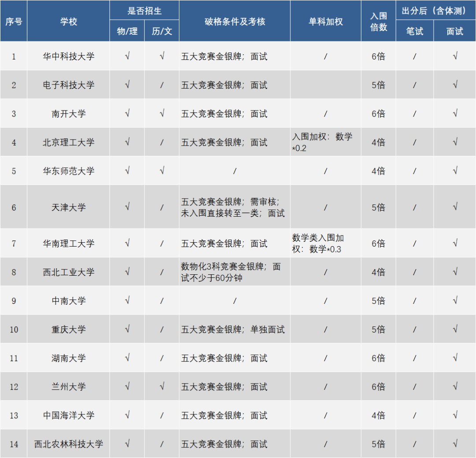Click the 笔试 sub-header

(x=415, y=31)
